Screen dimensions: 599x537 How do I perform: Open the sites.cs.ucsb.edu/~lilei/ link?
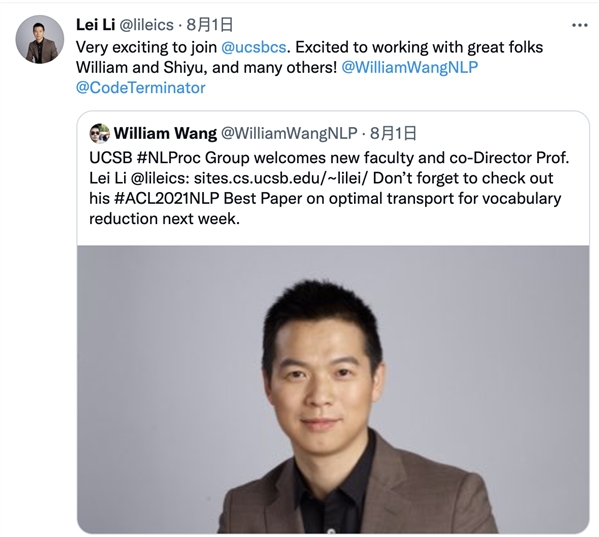point(281,178)
